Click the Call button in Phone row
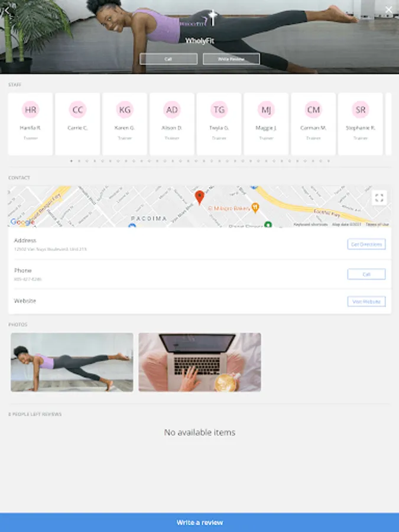This screenshot has height=532, width=399. coord(366,274)
